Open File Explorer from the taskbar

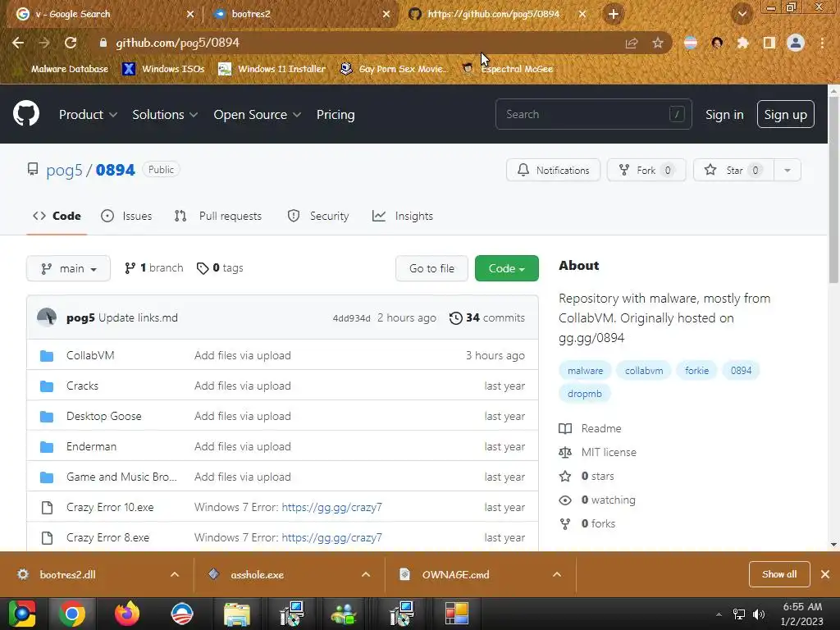click(x=237, y=614)
